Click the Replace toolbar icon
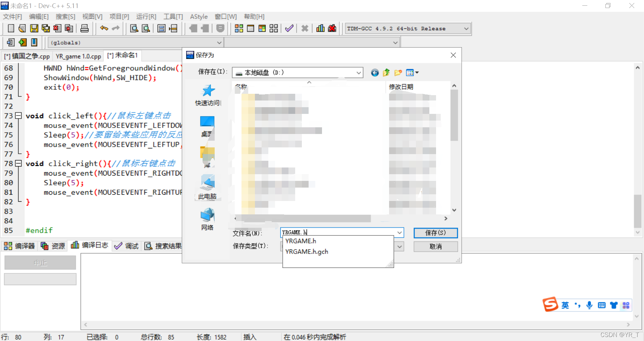This screenshot has width=644, height=341. pyautogui.click(x=146, y=28)
